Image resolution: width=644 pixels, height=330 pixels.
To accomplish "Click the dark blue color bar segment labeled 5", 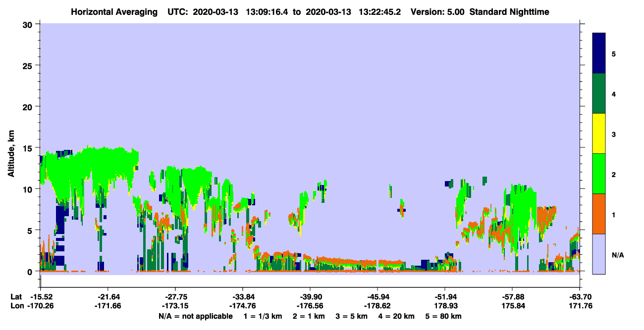I will click(599, 53).
